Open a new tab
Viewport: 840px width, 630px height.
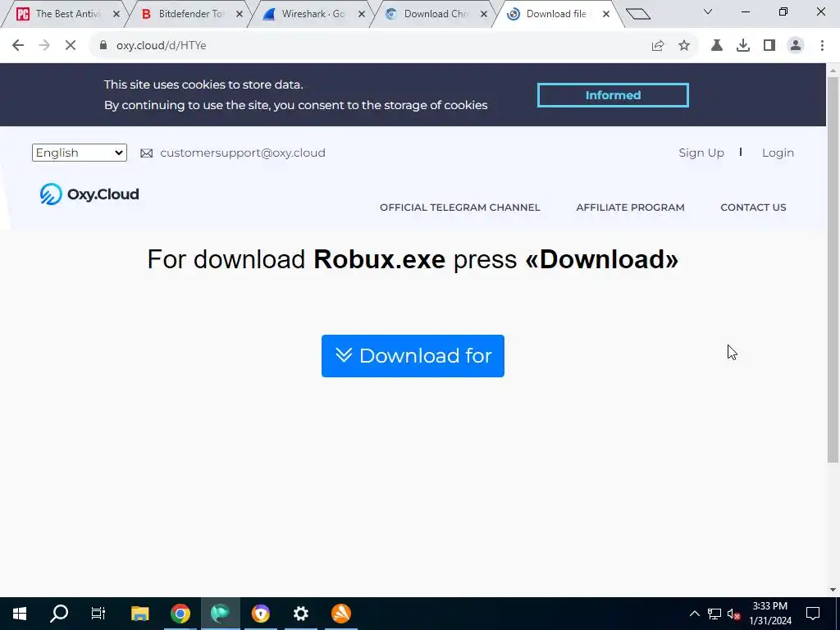(638, 14)
